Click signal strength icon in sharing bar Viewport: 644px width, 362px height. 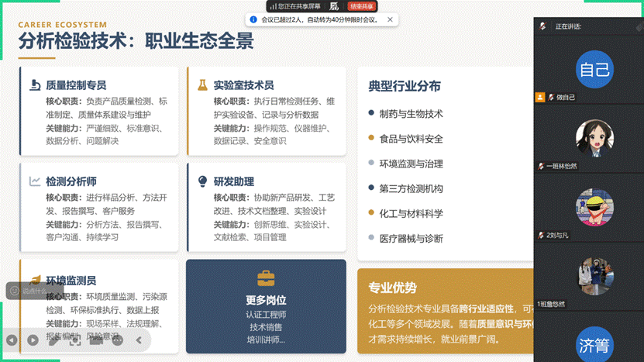click(271, 6)
